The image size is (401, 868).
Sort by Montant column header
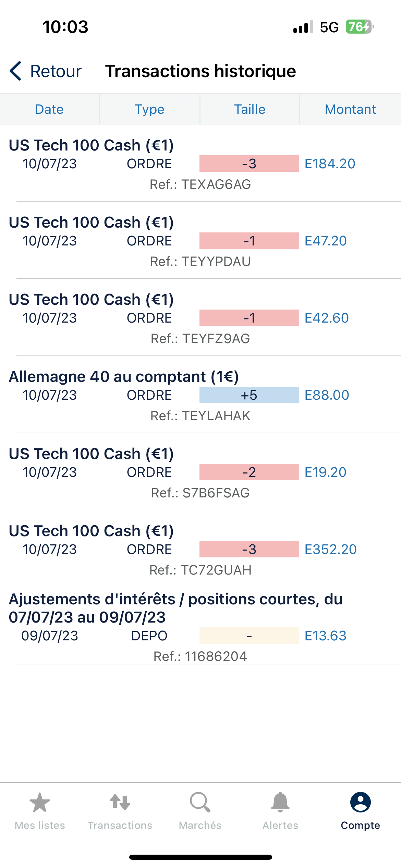tap(350, 109)
